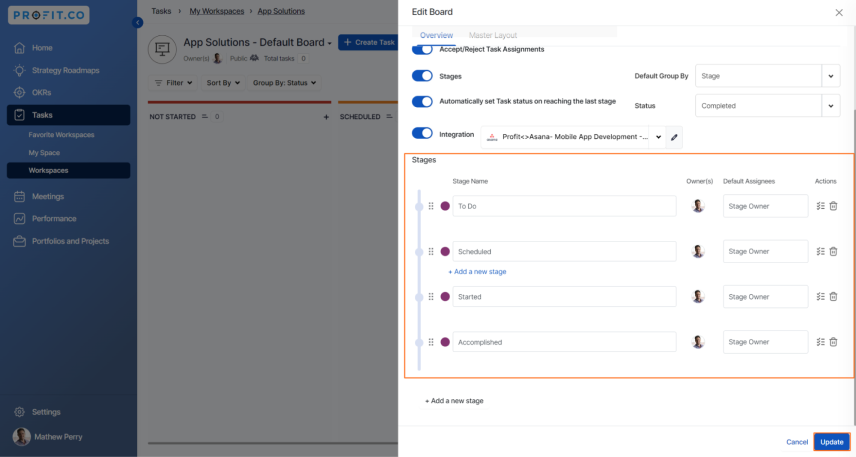Delete the To Do stage

point(833,206)
